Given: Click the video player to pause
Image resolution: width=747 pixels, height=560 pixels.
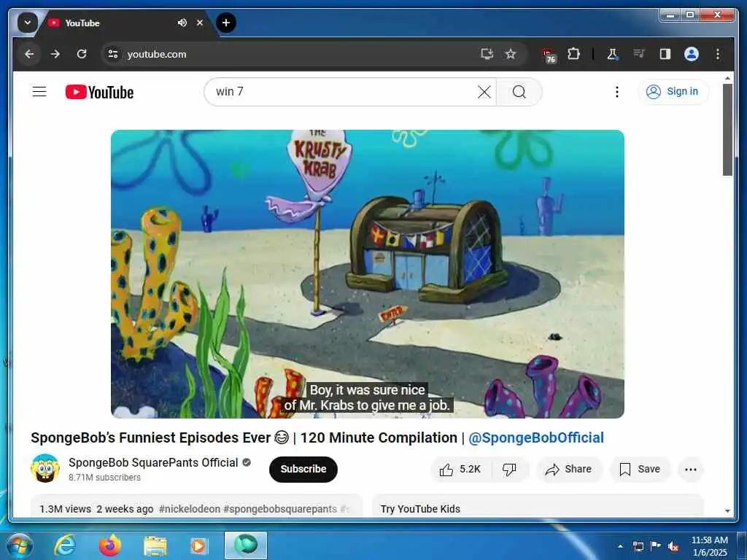Looking at the screenshot, I should 368,274.
